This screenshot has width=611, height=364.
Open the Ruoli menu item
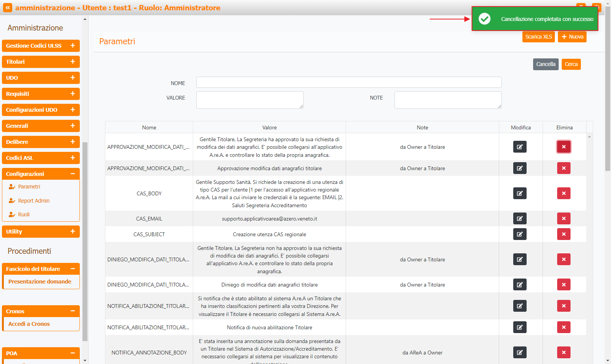click(x=24, y=214)
